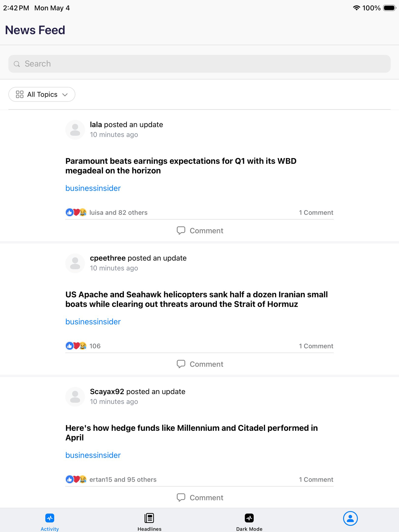Tap the search magnifier icon
Viewport: 399px width, 532px height.
pyautogui.click(x=17, y=64)
